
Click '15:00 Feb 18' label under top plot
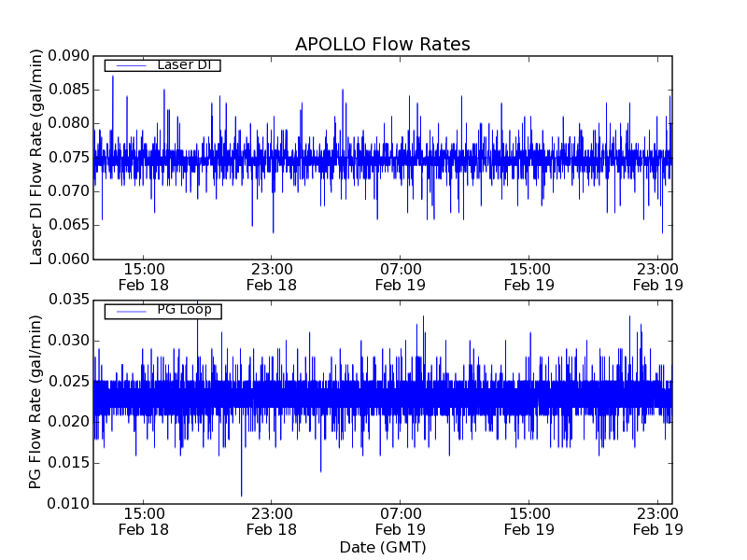pyautogui.click(x=143, y=276)
